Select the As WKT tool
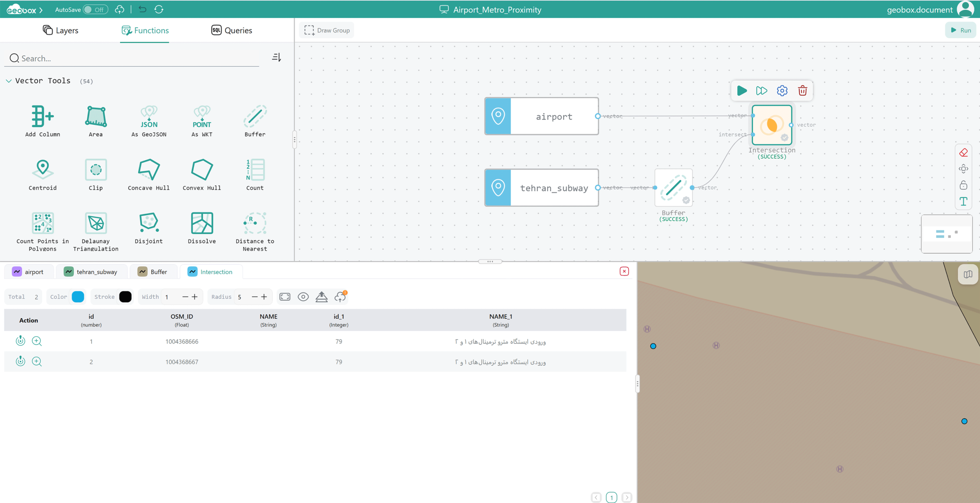 (202, 121)
